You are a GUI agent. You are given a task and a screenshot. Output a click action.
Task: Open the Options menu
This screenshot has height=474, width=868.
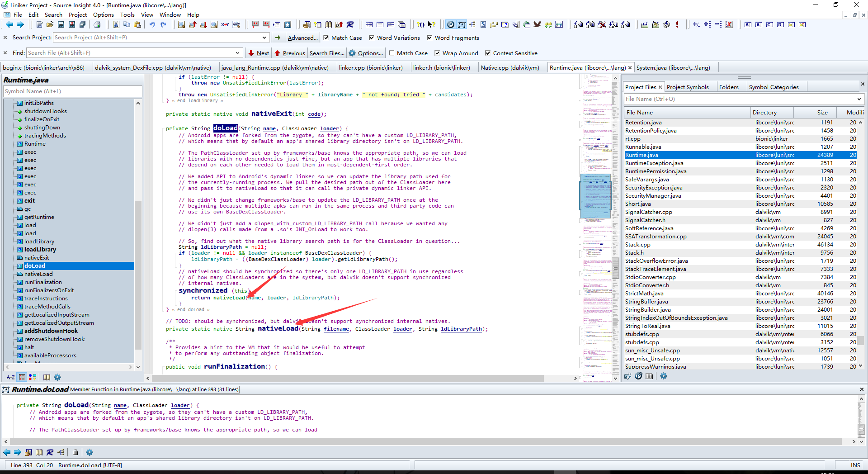104,14
